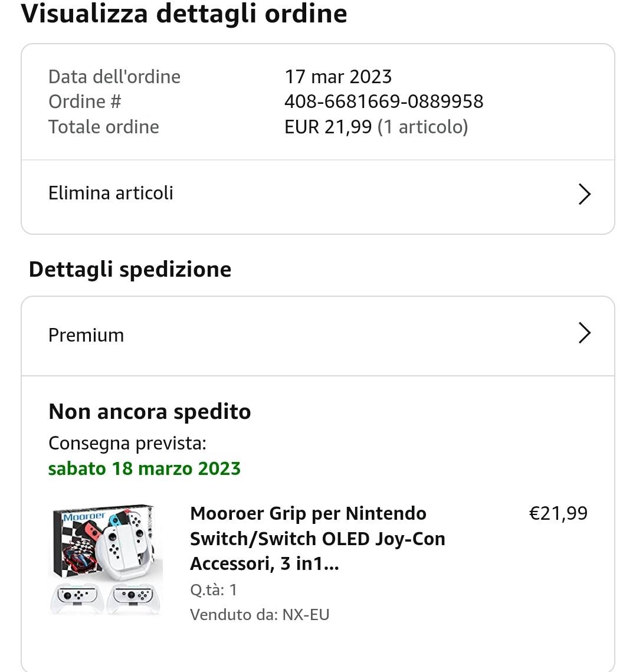Screen dimensions: 636x672
Task: Open the Mooroer Grip product thumbnail
Action: point(106,559)
